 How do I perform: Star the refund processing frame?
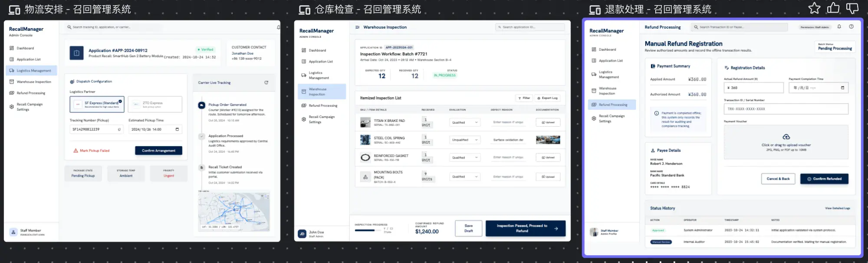[x=814, y=8]
